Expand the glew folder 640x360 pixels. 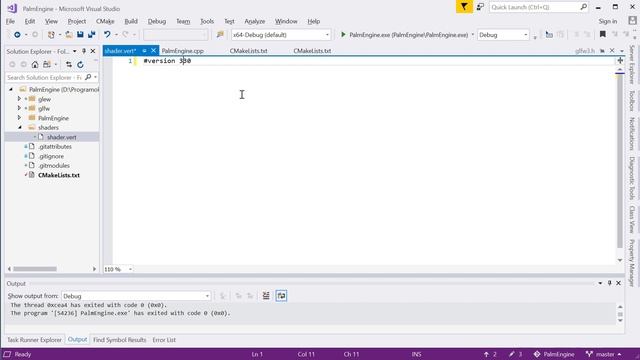pos(19,99)
